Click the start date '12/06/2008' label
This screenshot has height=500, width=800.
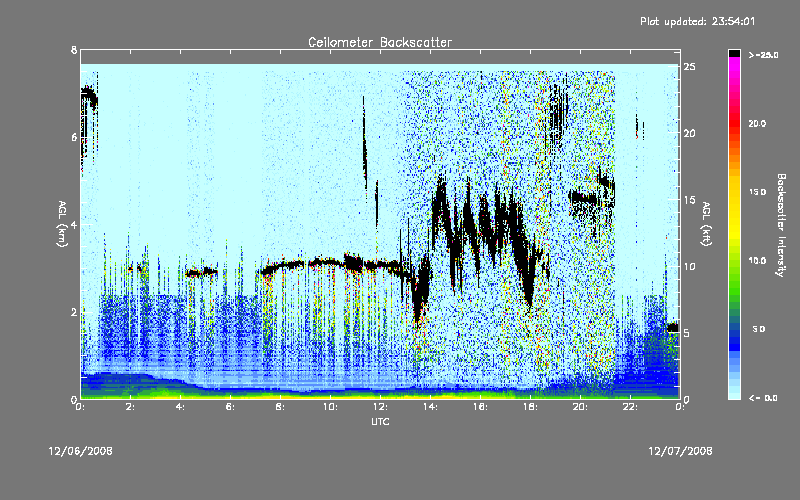coord(81,451)
